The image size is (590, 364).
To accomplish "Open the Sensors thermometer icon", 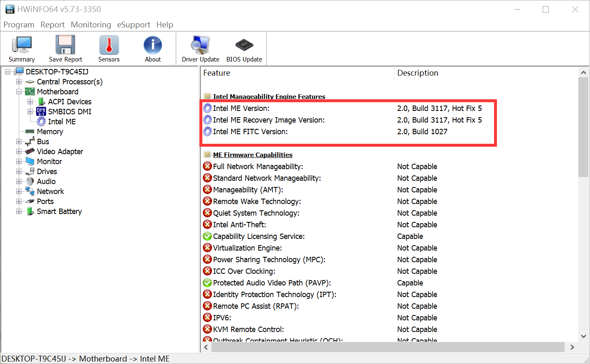I will click(x=109, y=45).
